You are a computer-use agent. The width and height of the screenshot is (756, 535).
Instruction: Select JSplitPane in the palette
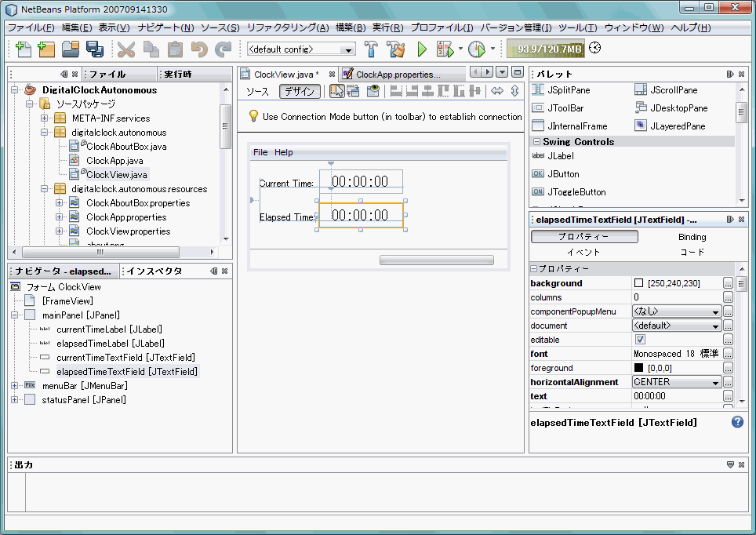[562, 89]
